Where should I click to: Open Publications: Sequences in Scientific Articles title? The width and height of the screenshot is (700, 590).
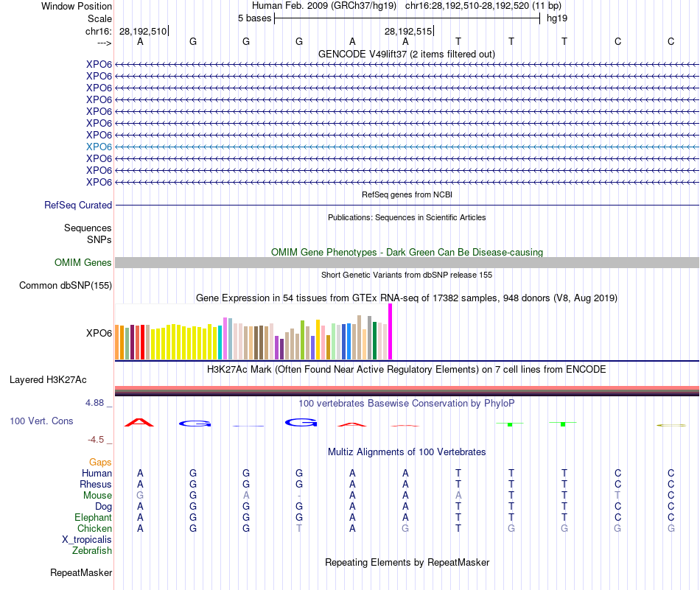pyautogui.click(x=407, y=217)
